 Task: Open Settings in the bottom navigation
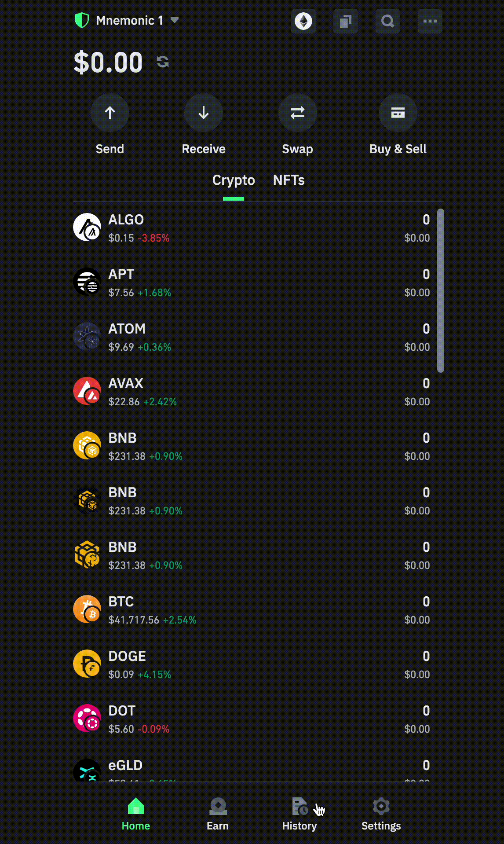coord(381,814)
